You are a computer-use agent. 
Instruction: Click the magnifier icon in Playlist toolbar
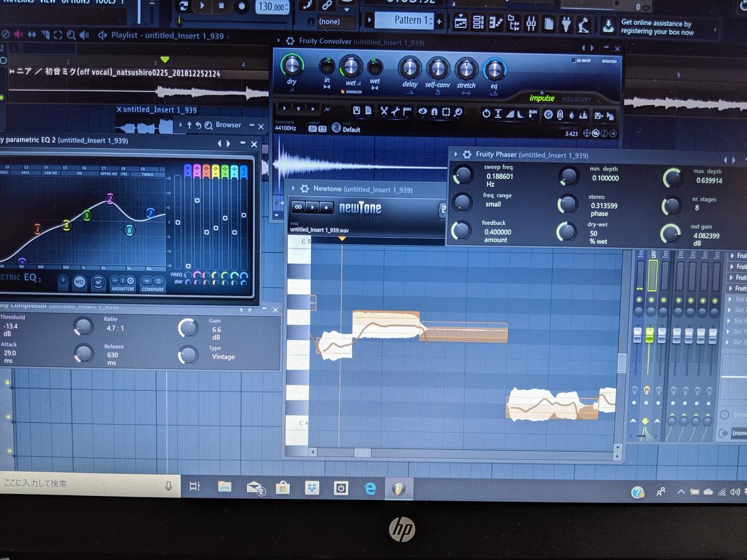[71, 35]
